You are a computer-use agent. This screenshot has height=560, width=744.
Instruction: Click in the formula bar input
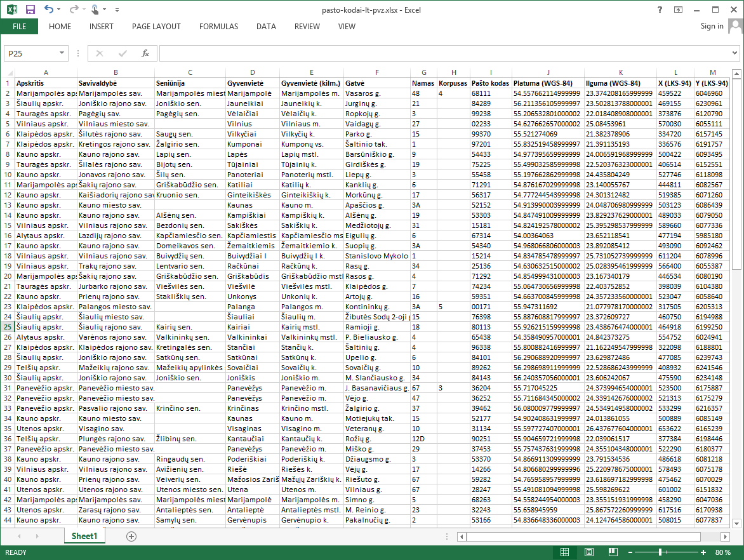coord(444,53)
